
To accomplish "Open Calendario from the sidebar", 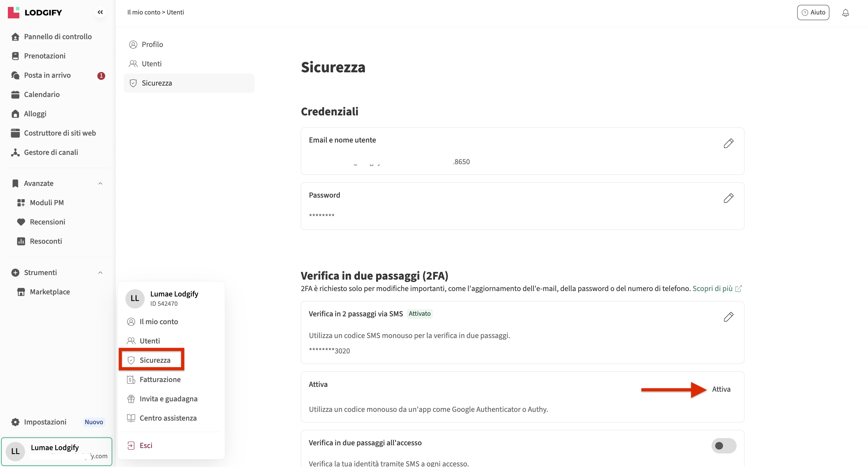I will (42, 94).
